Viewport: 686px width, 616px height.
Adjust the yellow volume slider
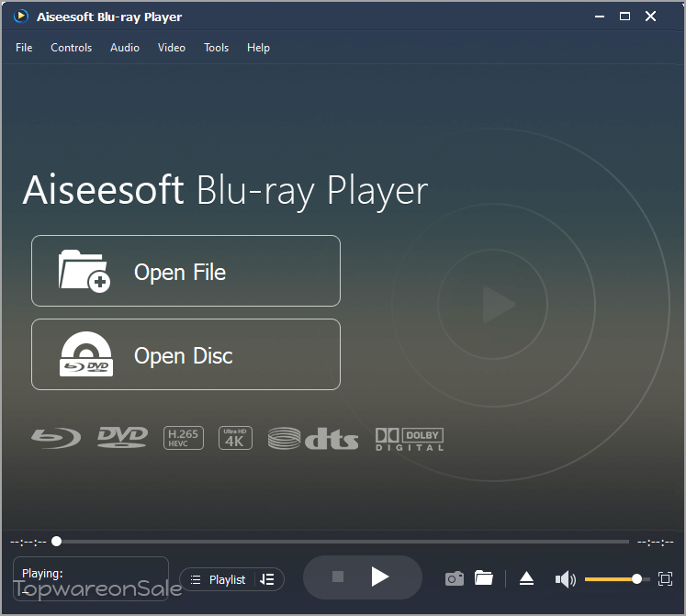pyautogui.click(x=617, y=579)
